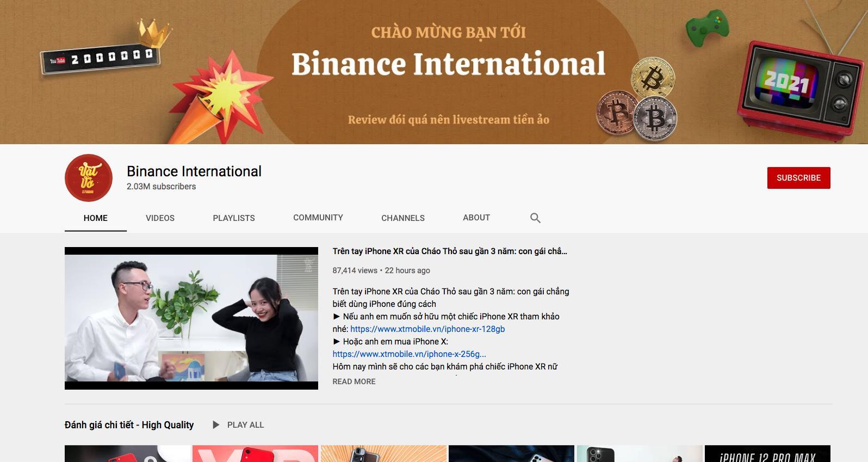Screen dimensions: 868x462
Task: Open the VIDEOS tab
Action: click(x=160, y=218)
